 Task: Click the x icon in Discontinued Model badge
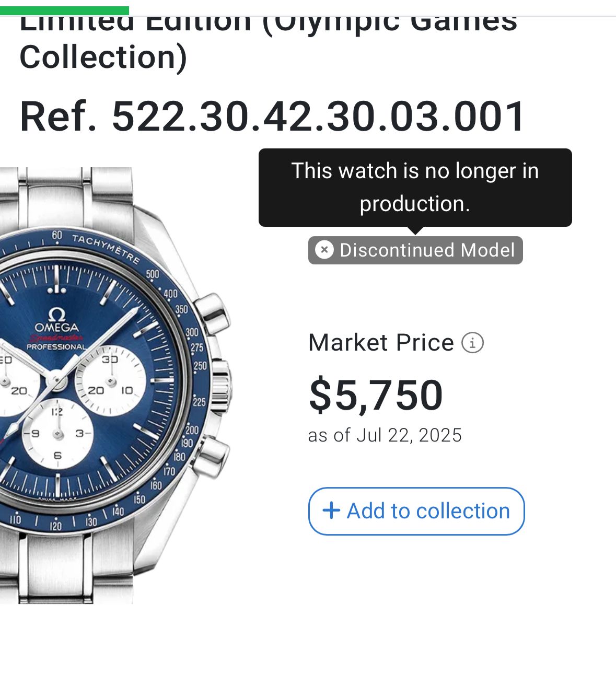click(324, 250)
